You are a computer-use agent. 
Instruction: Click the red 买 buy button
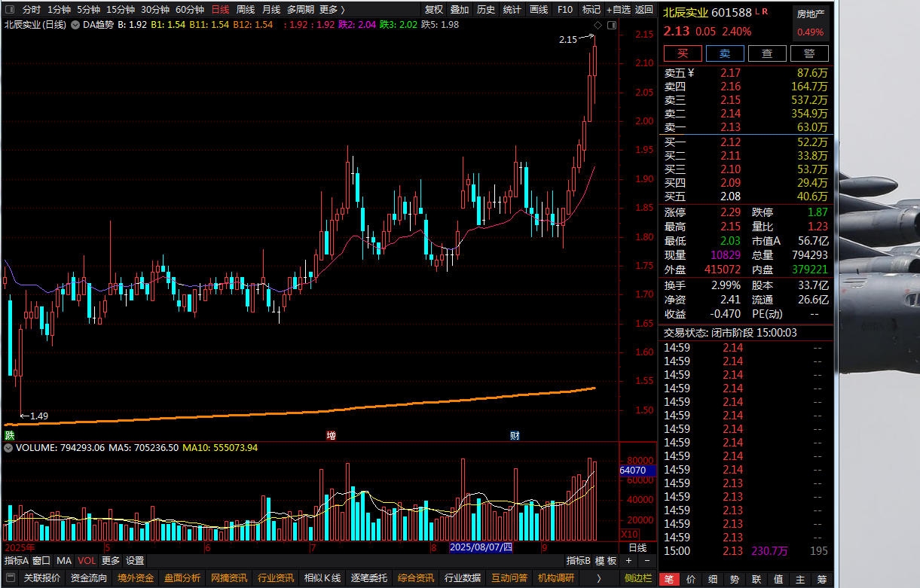683,53
